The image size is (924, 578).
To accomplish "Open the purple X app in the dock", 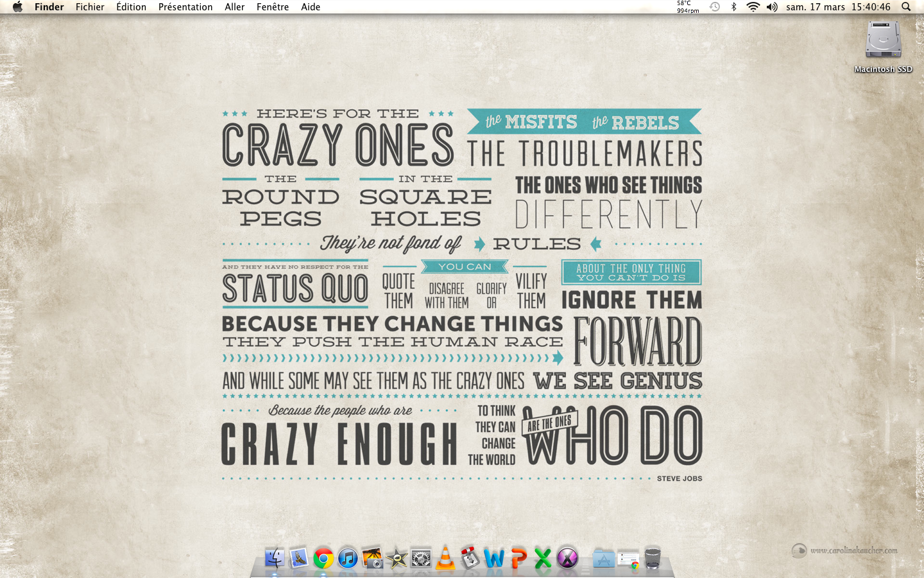I will (567, 558).
